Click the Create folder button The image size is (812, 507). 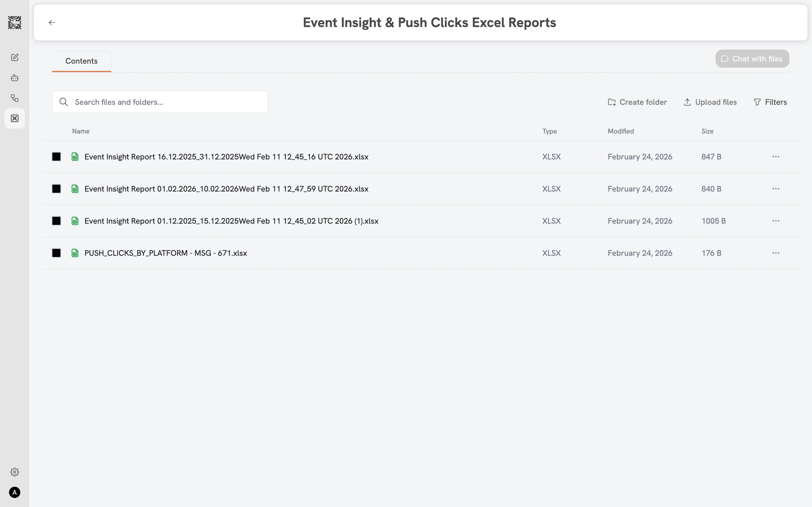tap(637, 102)
